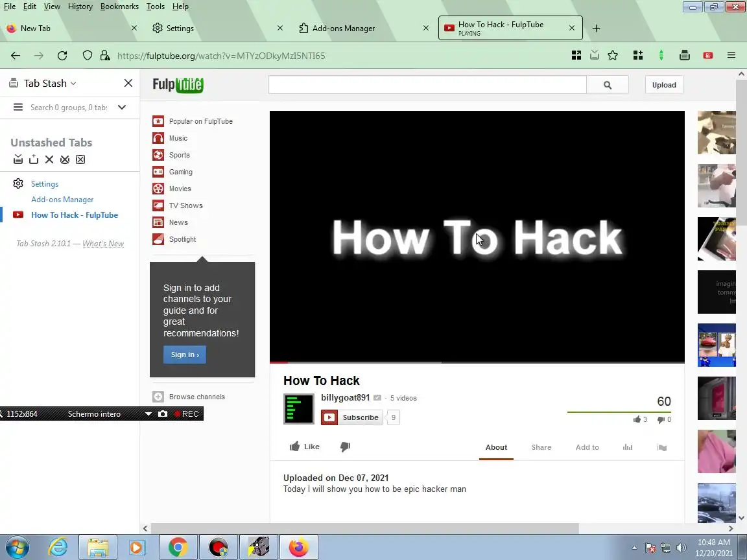Go back to previous page
Screen dimensions: 747x560
pos(16,56)
